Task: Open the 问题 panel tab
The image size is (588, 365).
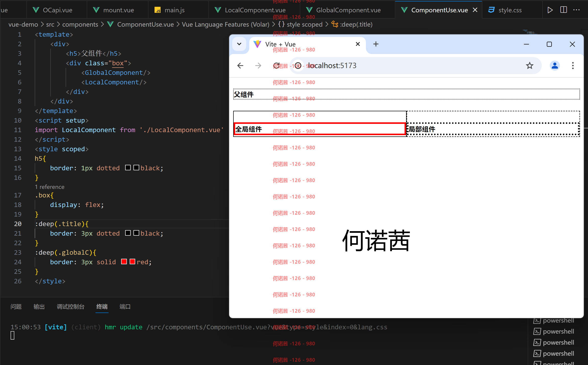Action: [16, 306]
